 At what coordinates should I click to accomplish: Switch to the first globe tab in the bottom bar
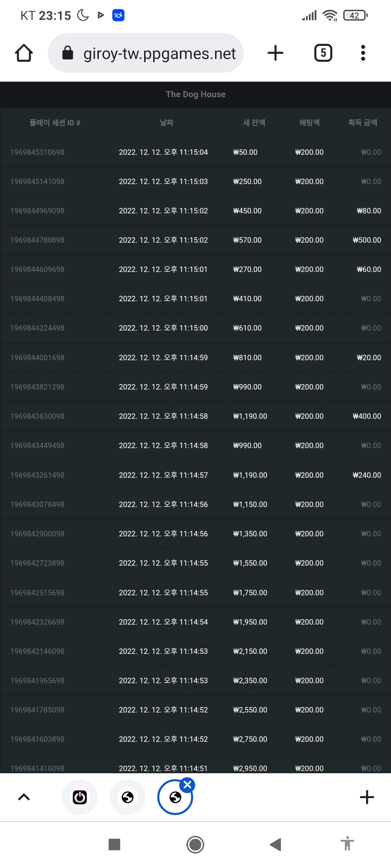(127, 797)
